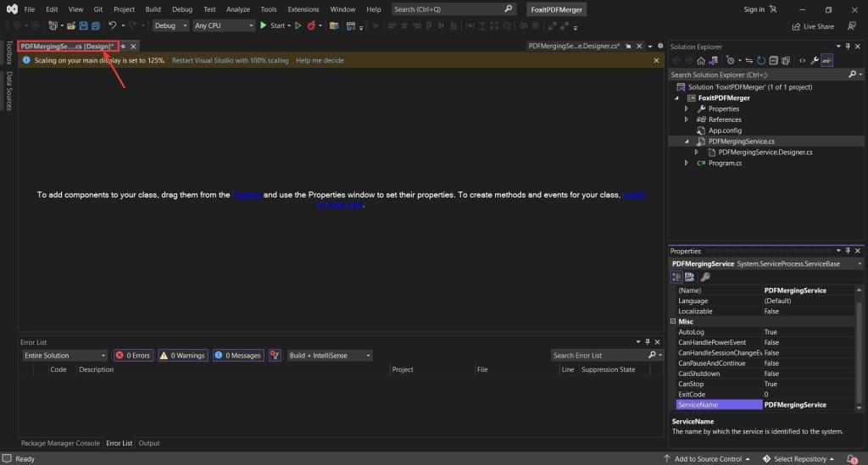Screen dimensions: 868x465
Task: Toggle the 0 Warnings filter
Action: pyautogui.click(x=183, y=356)
